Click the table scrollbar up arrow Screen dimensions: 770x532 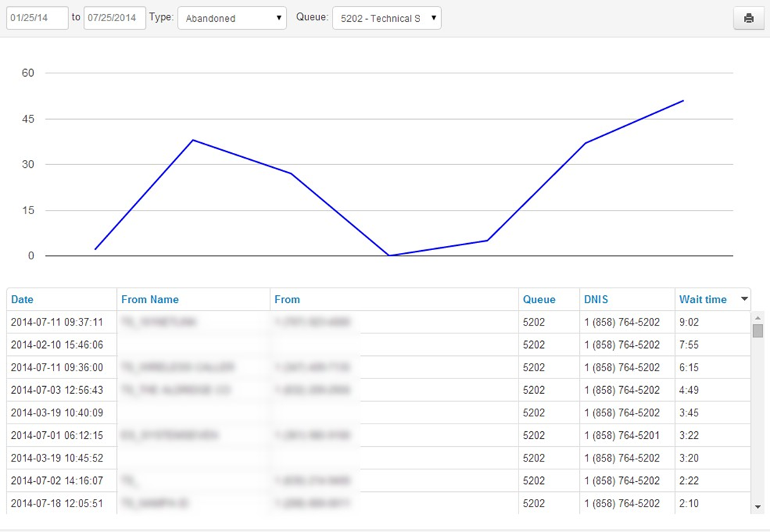coord(757,318)
